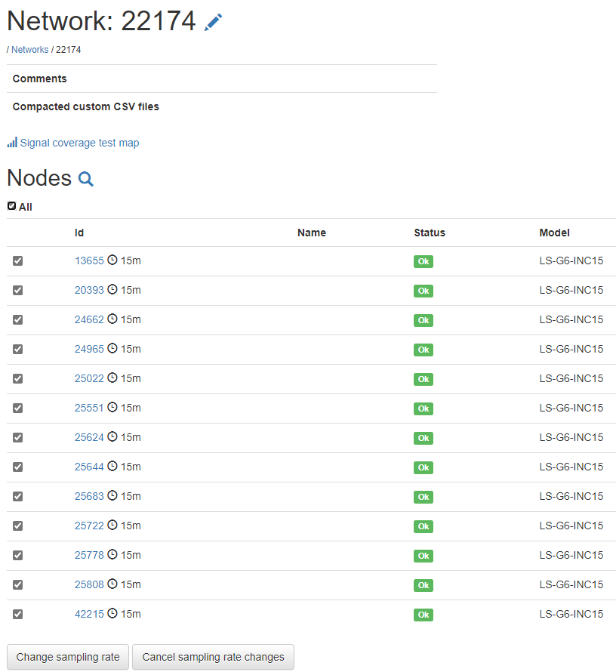The height and width of the screenshot is (672, 616).
Task: Click the Ok status badge for node 25778
Action: pyautogui.click(x=423, y=556)
